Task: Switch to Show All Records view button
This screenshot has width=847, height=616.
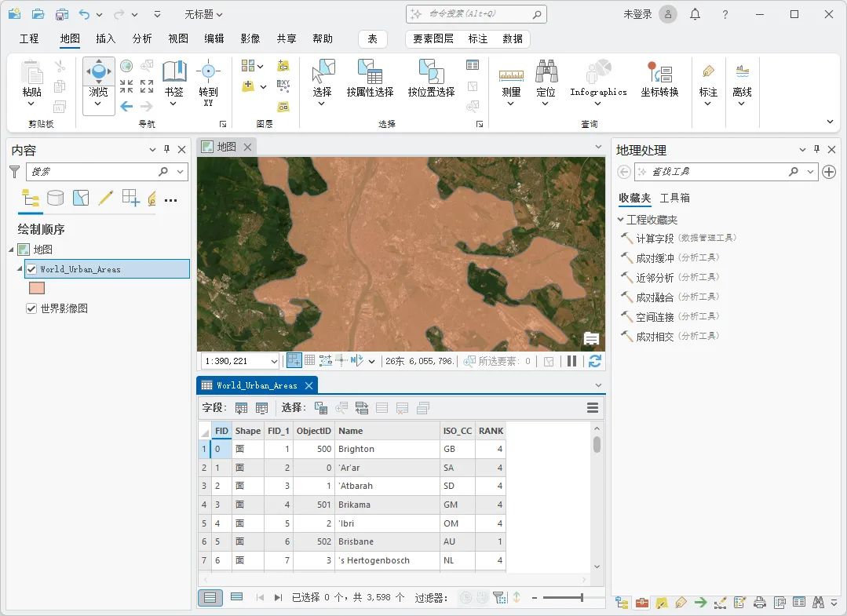Action: [210, 597]
